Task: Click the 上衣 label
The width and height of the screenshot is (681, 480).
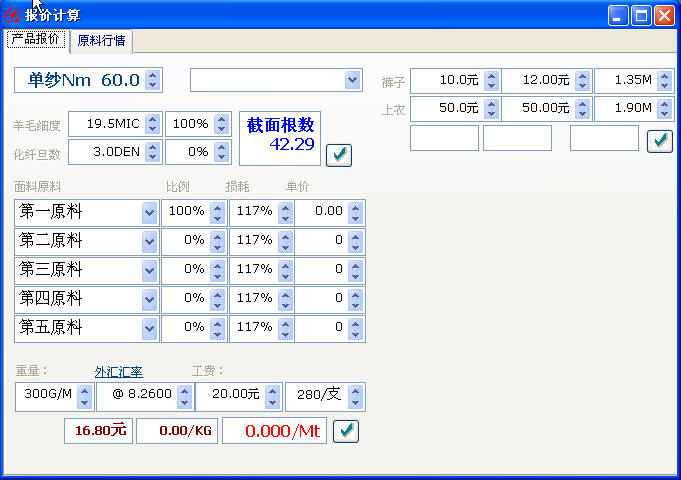Action: tap(393, 110)
